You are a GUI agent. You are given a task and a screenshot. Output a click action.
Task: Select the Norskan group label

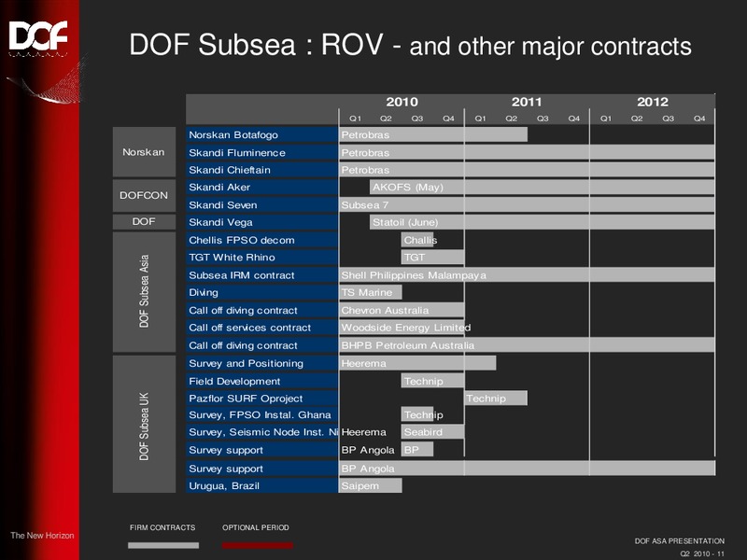coord(144,152)
